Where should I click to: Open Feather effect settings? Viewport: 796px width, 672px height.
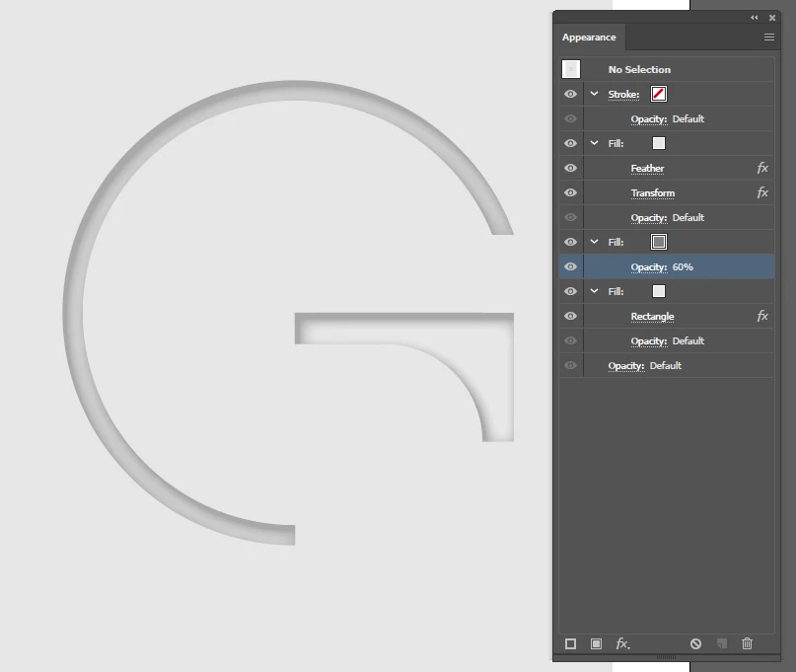[x=647, y=168]
